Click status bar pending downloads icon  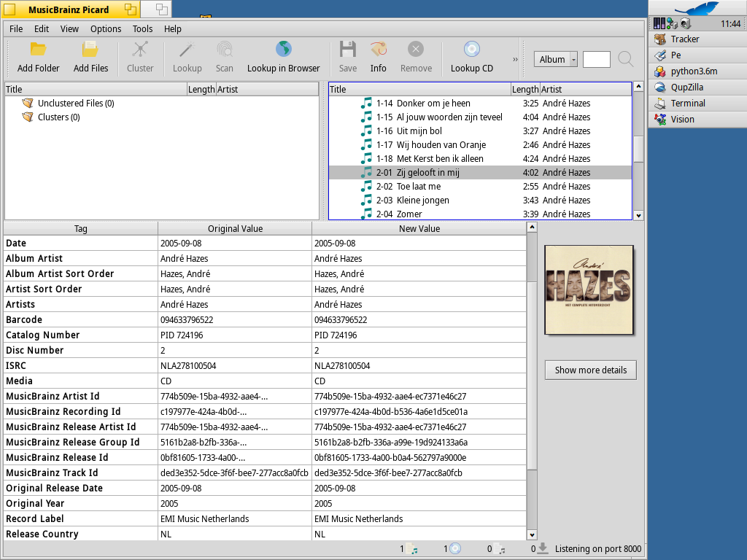[x=542, y=548]
